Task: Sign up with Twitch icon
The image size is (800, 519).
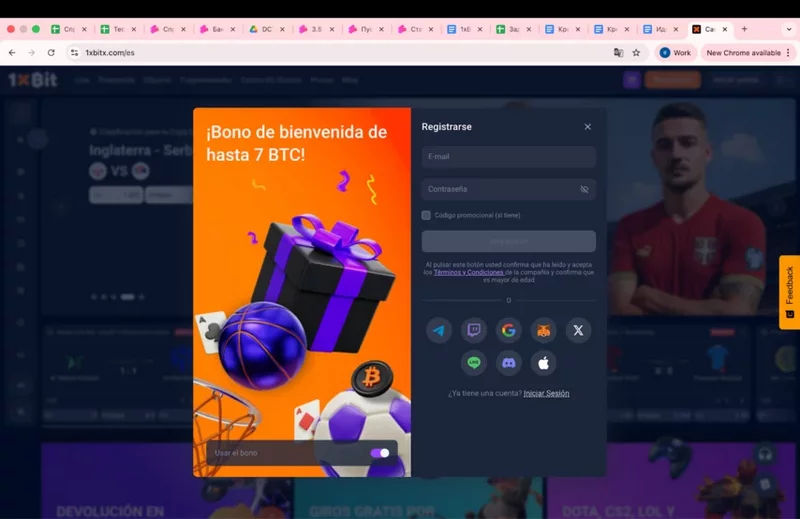Action: click(x=474, y=331)
